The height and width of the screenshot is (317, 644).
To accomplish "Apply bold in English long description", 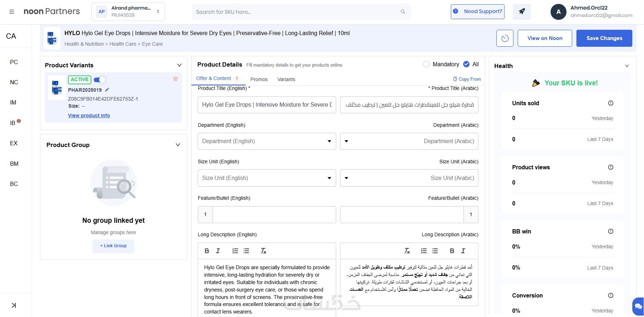I will coord(207,251).
